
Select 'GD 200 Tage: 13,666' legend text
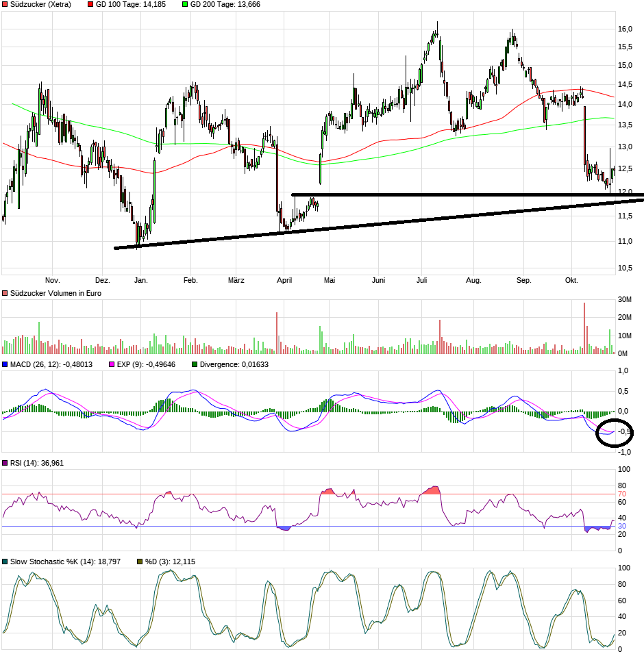(225, 5)
